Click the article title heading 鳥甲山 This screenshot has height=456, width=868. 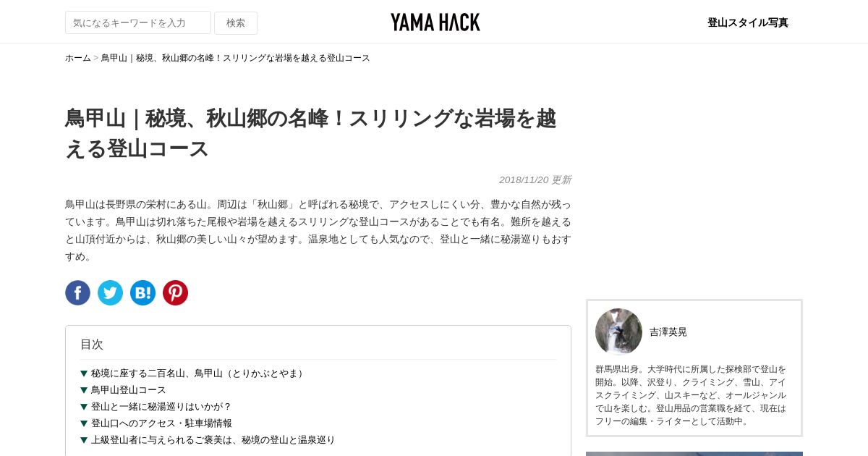[x=311, y=133]
